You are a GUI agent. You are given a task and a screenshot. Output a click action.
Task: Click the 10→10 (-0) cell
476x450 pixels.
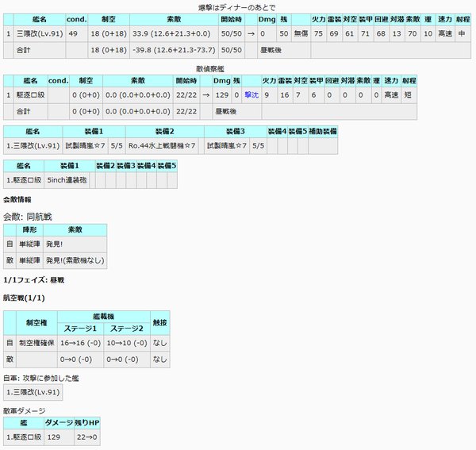127,343
